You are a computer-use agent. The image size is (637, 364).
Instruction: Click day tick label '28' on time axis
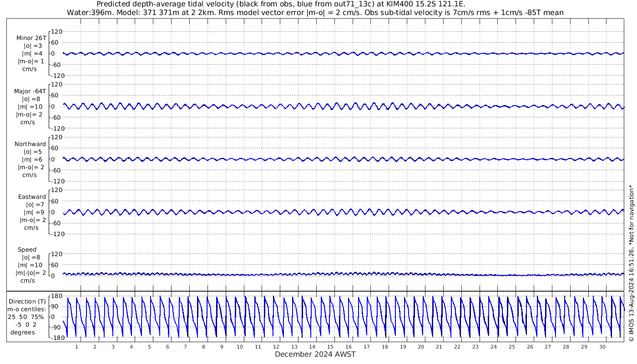(566, 347)
